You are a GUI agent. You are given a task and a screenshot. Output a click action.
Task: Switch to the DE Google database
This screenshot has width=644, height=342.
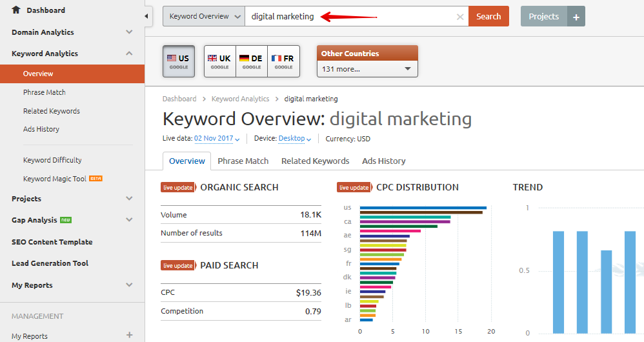pos(251,61)
